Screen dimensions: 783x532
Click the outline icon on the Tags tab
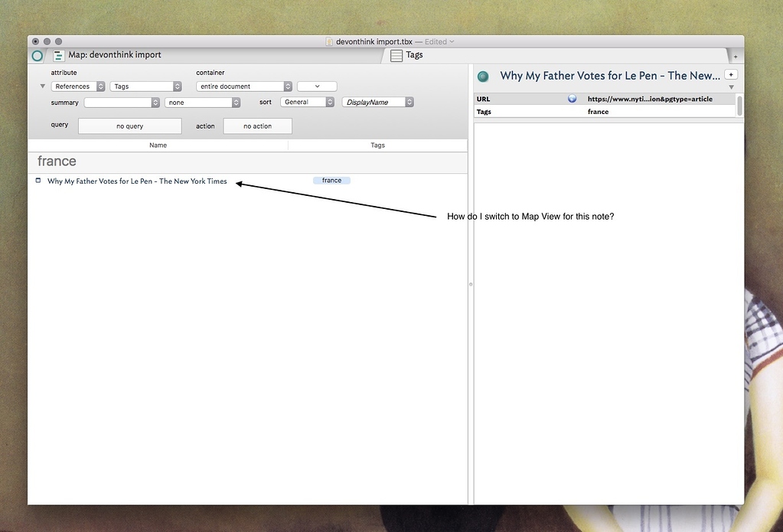pyautogui.click(x=396, y=55)
